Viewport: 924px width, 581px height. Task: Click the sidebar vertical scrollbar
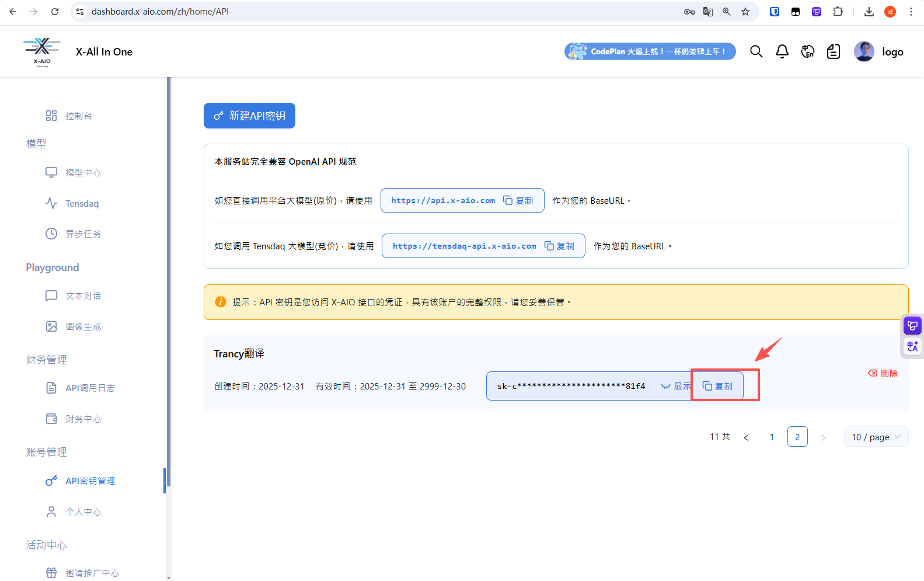pos(169,281)
